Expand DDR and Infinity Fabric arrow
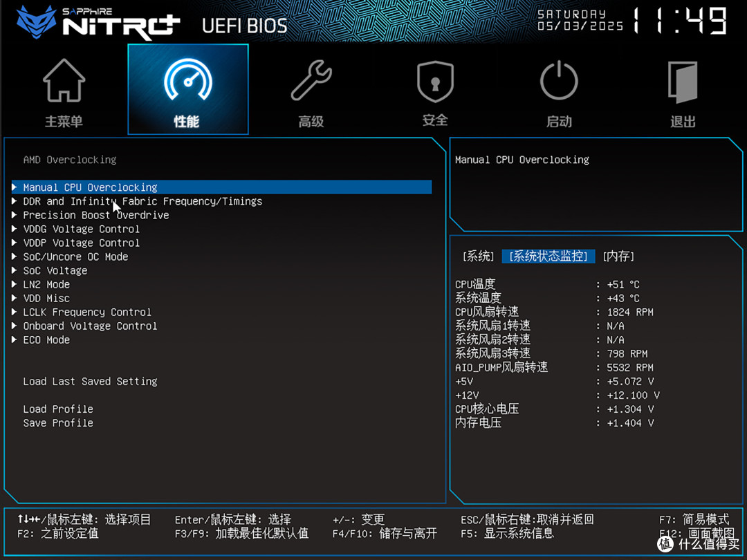This screenshot has height=560, width=747. tap(15, 201)
